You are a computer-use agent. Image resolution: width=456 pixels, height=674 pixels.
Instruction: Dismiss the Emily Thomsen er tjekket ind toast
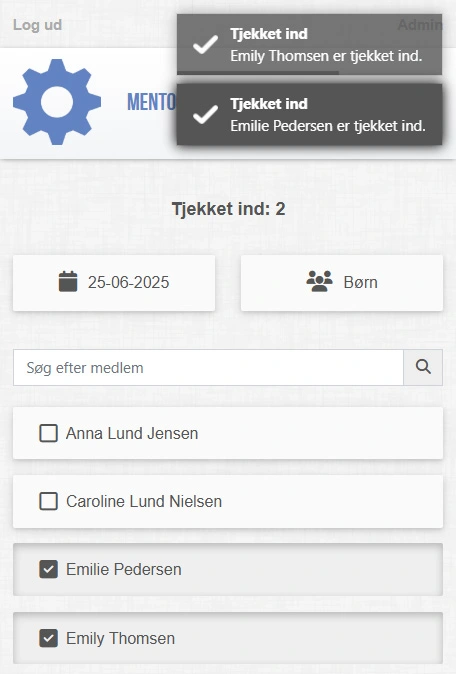click(x=309, y=44)
